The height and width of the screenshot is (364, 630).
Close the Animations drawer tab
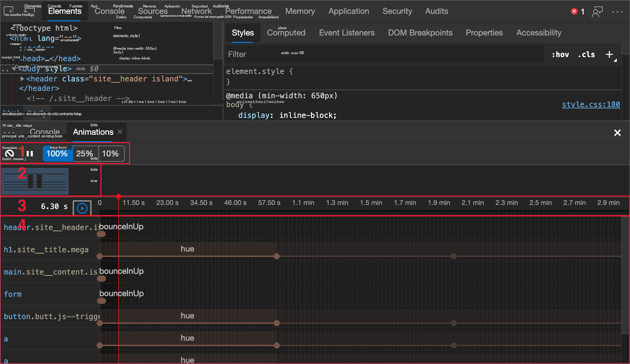[120, 132]
